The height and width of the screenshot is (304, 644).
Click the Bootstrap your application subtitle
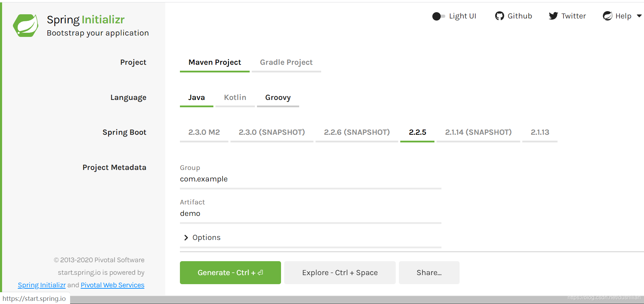98,33
